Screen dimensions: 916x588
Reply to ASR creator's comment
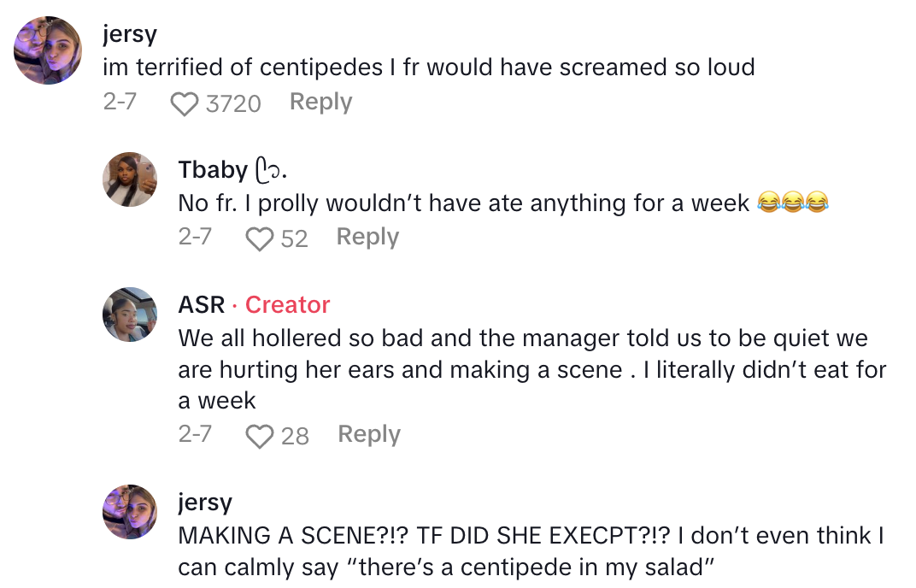[x=369, y=434]
